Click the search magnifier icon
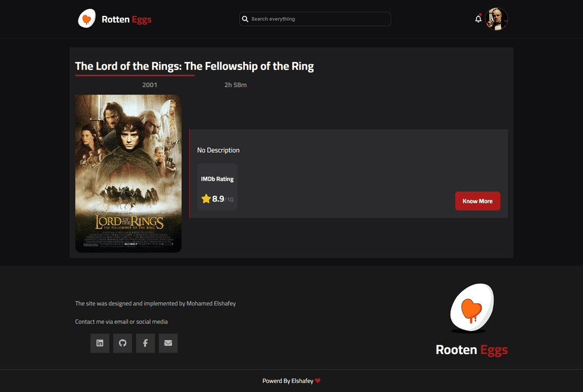583x392 pixels. pos(245,19)
